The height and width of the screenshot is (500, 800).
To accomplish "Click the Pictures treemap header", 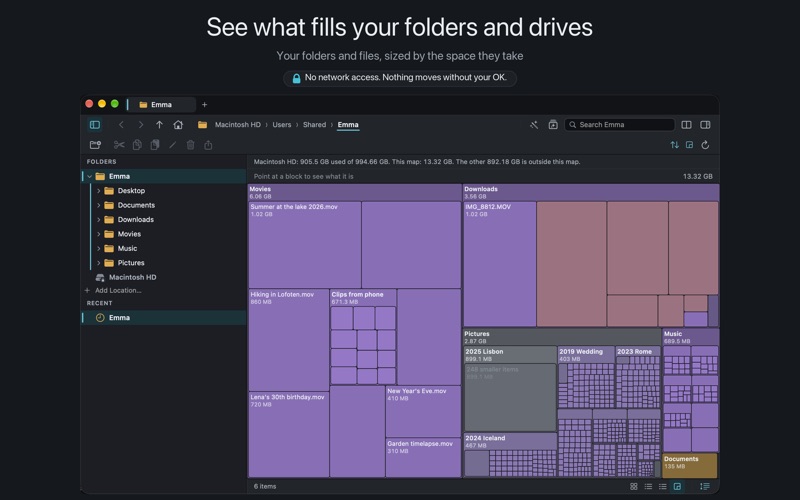I will pyautogui.click(x=562, y=337).
